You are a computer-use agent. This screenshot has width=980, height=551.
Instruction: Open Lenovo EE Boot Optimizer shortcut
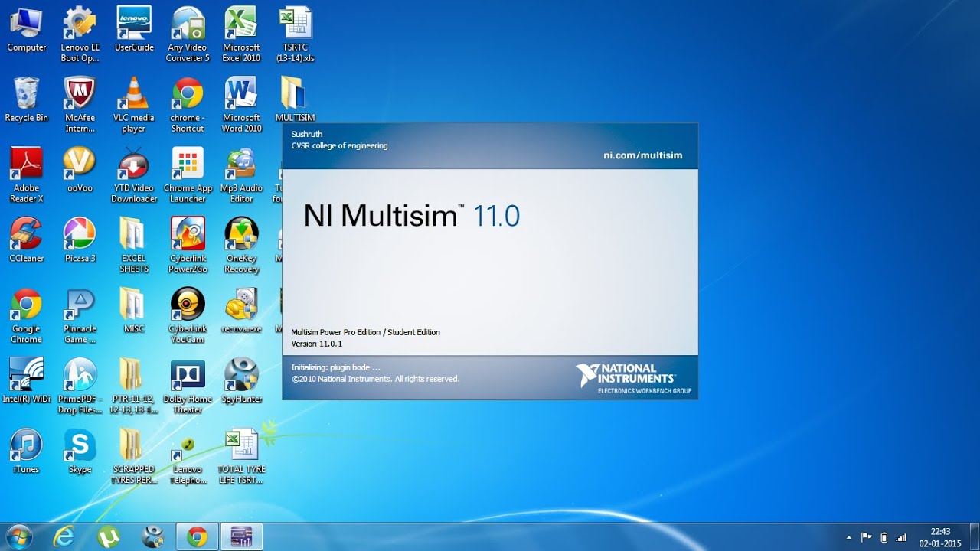click(x=80, y=34)
